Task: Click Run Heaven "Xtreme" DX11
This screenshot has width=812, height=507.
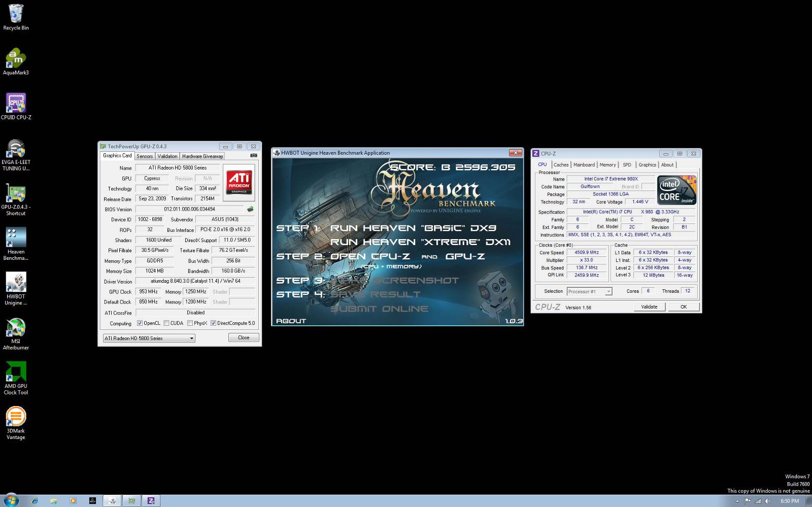Action: (420, 242)
